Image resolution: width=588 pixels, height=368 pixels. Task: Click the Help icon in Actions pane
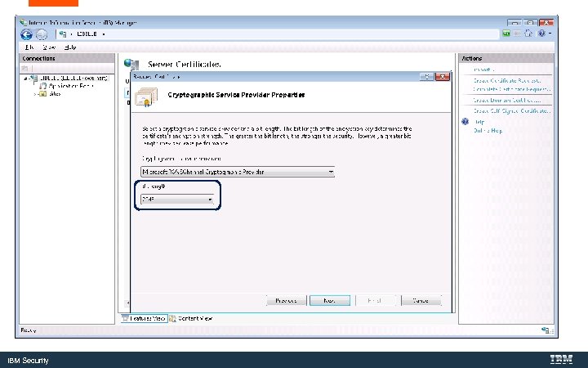pyautogui.click(x=465, y=121)
